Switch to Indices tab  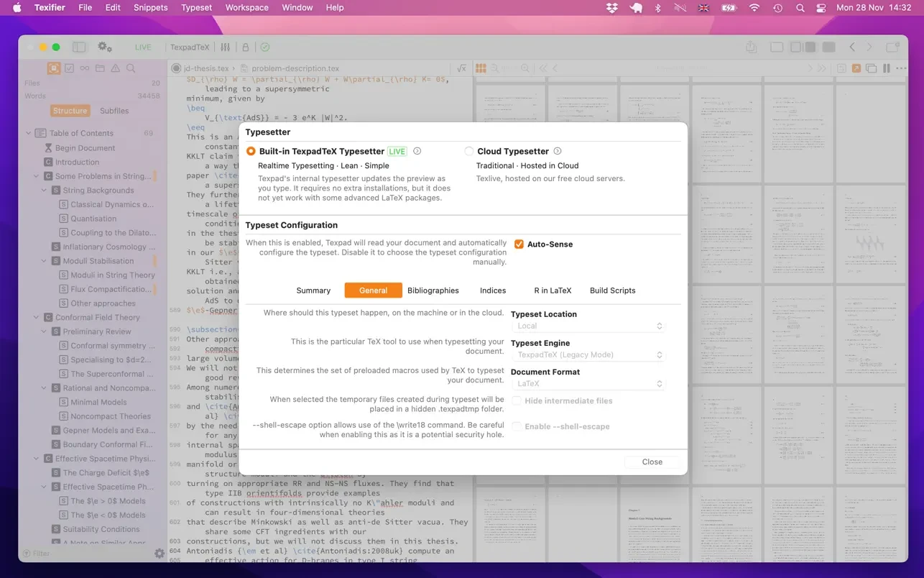coord(493,290)
